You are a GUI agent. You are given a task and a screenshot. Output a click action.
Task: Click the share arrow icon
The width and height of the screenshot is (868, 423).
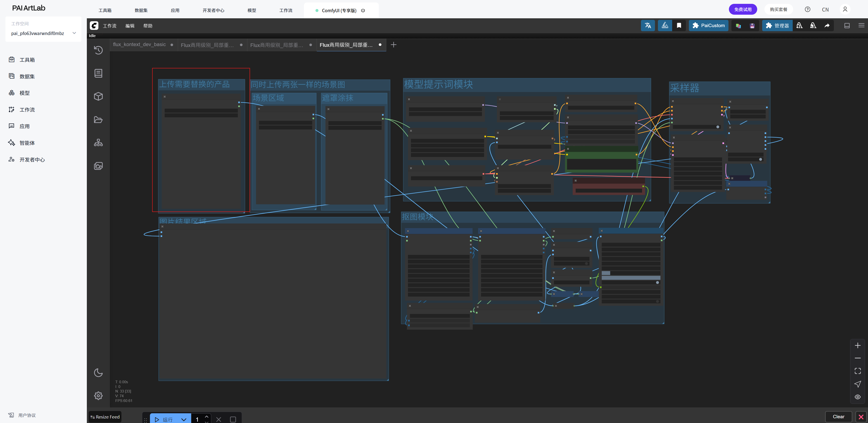pos(827,26)
